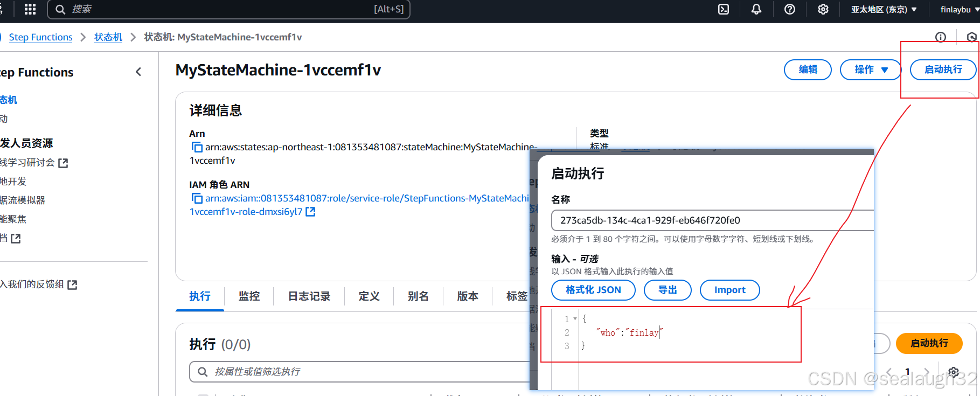Screen dimensions: 980x396
Task: Open executions table preferences gear
Action: tap(954, 372)
